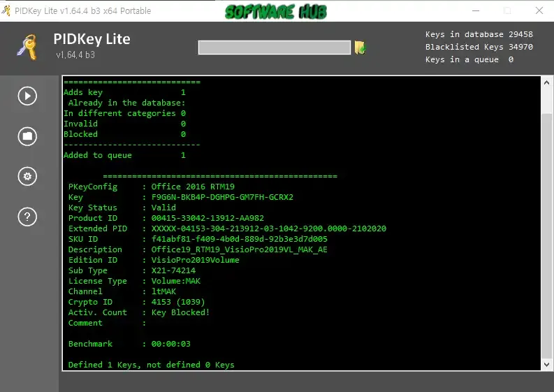Screen dimensions: 554x392
Task: Click the Benchmark 00:00:03 value
Action: pyautogui.click(x=170, y=344)
